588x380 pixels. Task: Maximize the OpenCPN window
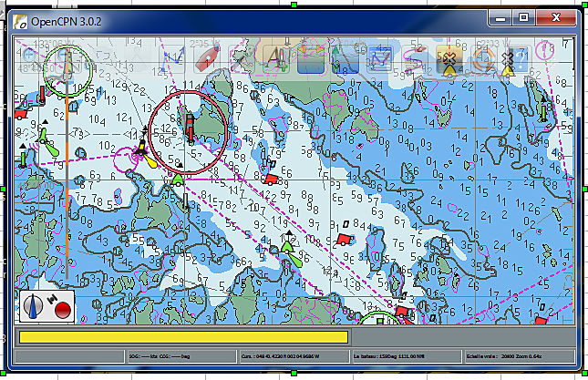click(x=523, y=17)
